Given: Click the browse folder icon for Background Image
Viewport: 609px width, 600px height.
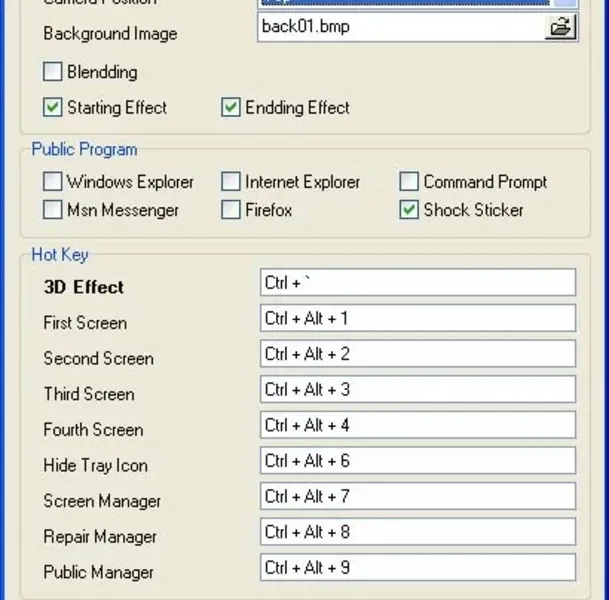Looking at the screenshot, I should pyautogui.click(x=562, y=28).
